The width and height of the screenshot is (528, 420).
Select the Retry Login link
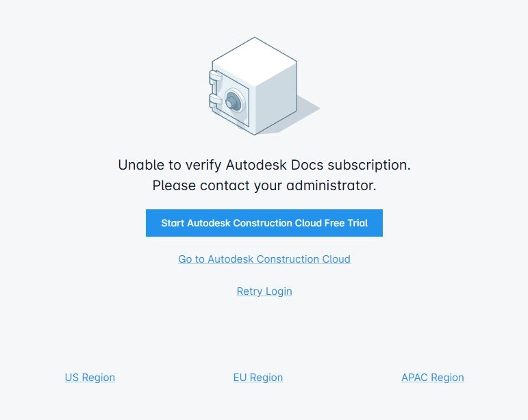(264, 291)
